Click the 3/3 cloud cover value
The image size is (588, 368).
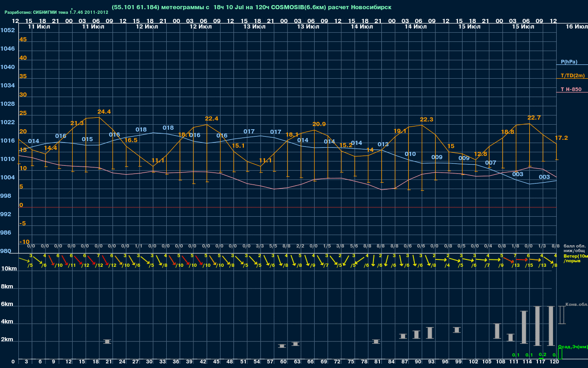260,246
